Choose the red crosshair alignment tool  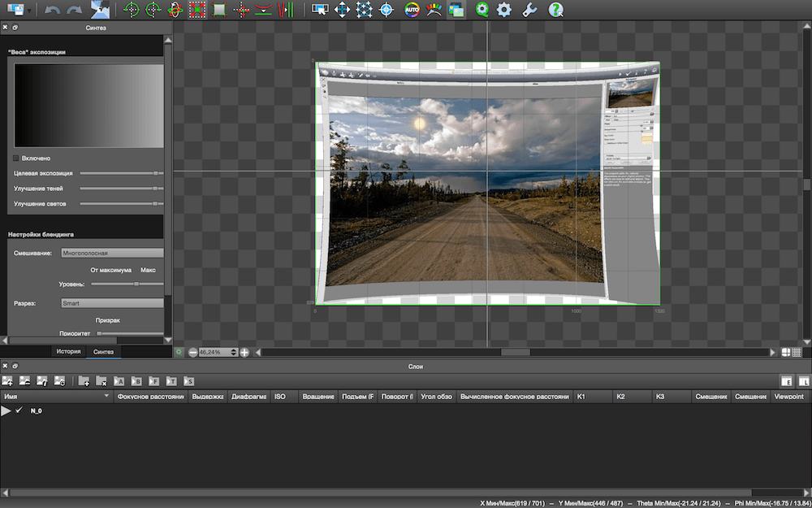coord(241,9)
